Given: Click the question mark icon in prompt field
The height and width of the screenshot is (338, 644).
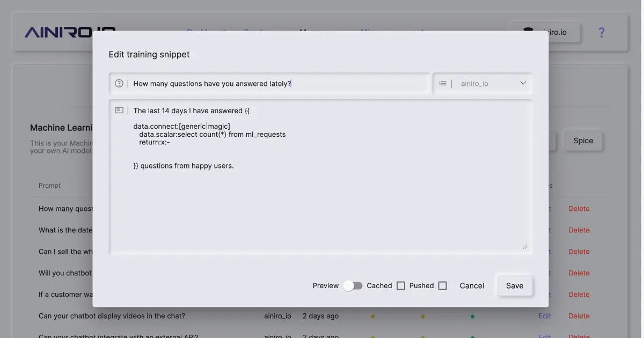Looking at the screenshot, I should click(119, 84).
